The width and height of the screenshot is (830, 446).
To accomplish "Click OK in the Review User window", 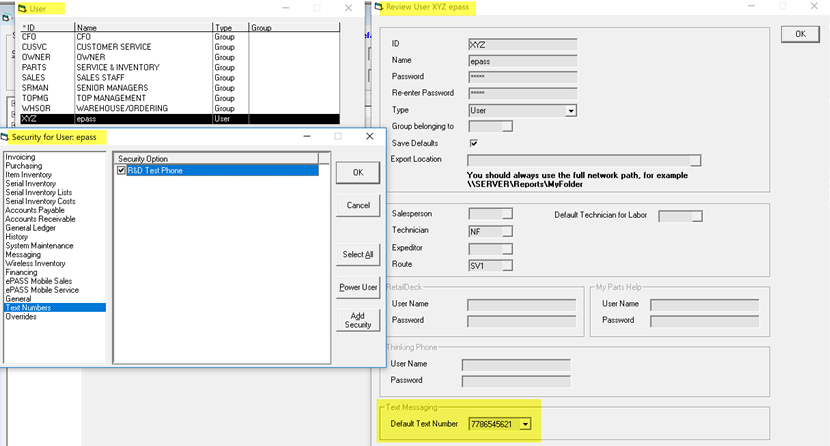I will point(800,34).
